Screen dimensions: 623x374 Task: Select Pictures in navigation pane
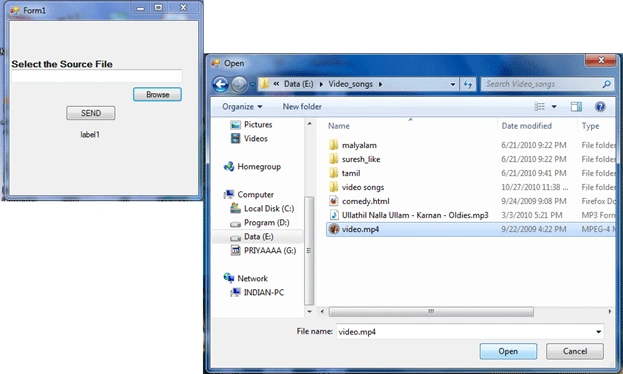[258, 124]
